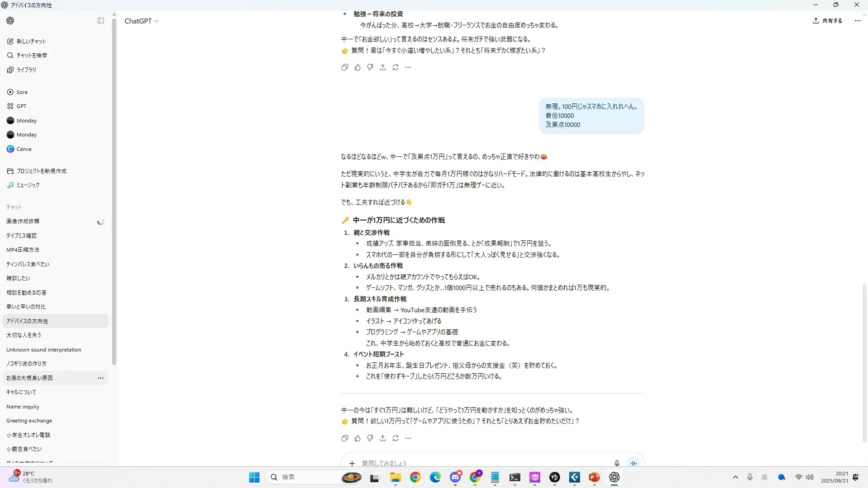Regenerate the bottom response
The image size is (868, 488).
396,438
